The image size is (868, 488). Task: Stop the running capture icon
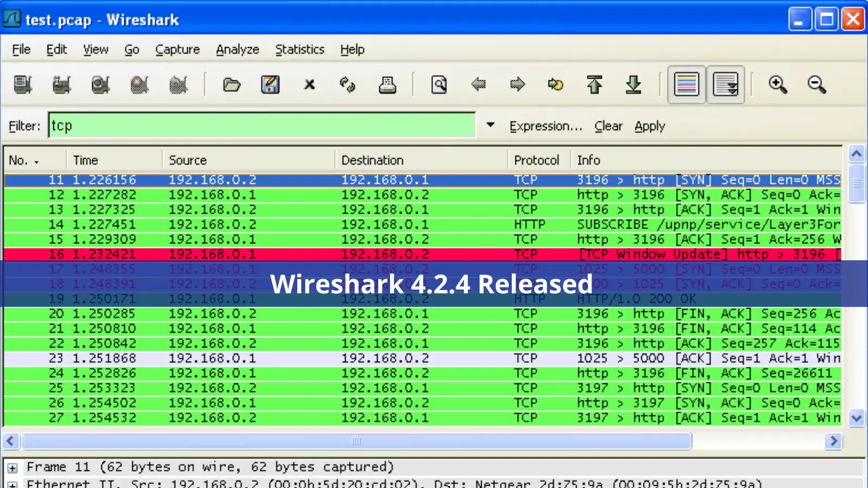coord(140,85)
